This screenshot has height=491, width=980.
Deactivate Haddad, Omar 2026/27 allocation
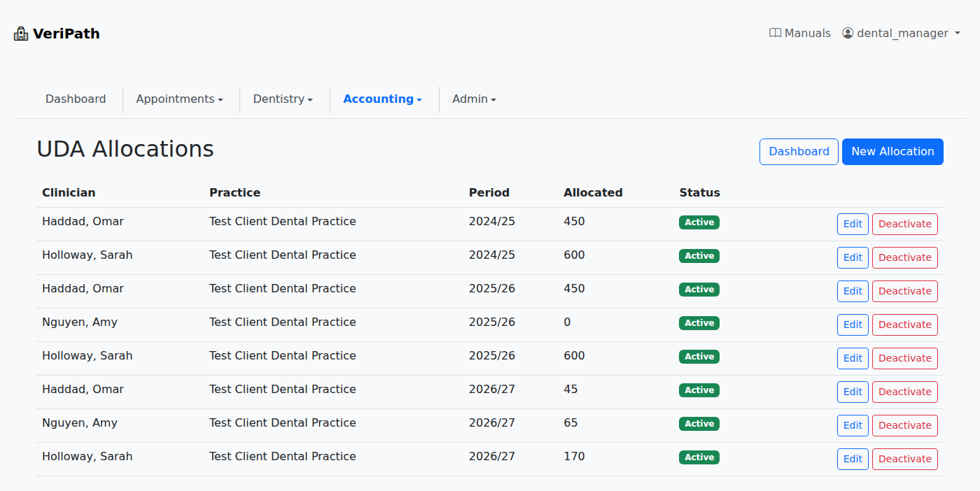click(x=905, y=392)
